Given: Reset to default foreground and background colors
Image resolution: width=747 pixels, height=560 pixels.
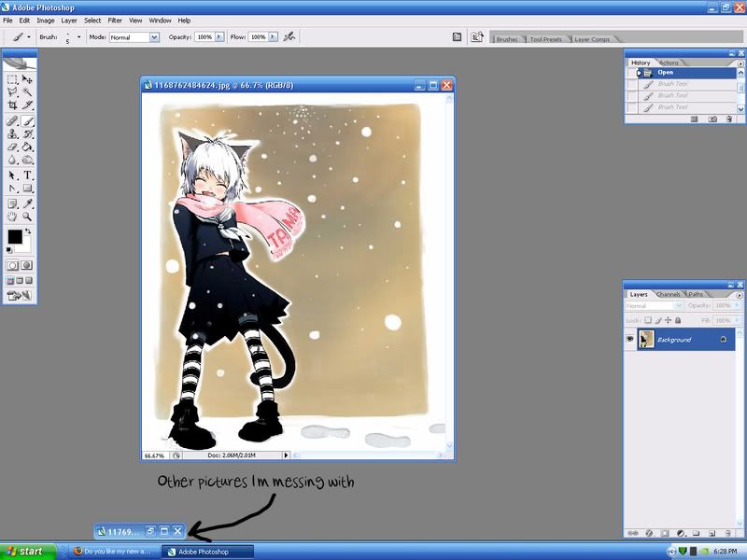Looking at the screenshot, I should (x=9, y=250).
